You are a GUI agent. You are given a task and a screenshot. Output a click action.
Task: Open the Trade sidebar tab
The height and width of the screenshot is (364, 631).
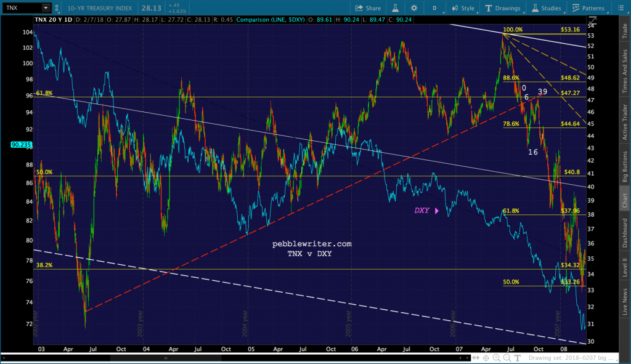(x=625, y=31)
